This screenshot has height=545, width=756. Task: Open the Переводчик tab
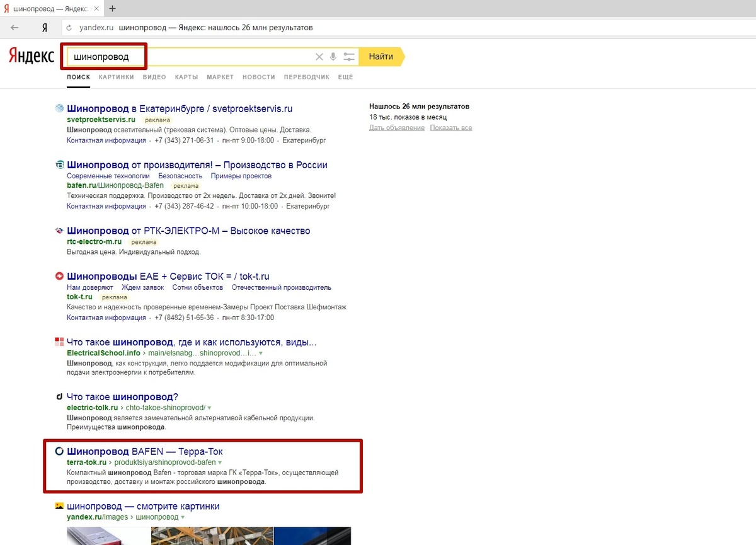307,77
